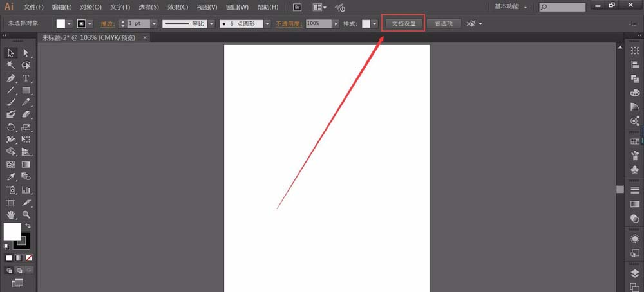Choose the Type tool
The image size is (644, 292).
tap(26, 78)
